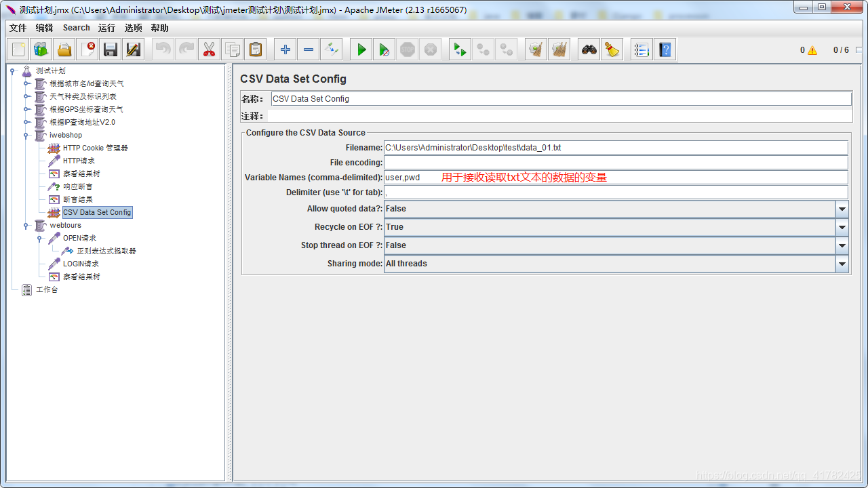Select 响应断言 in the tree
The height and width of the screenshot is (488, 868).
coord(77,186)
